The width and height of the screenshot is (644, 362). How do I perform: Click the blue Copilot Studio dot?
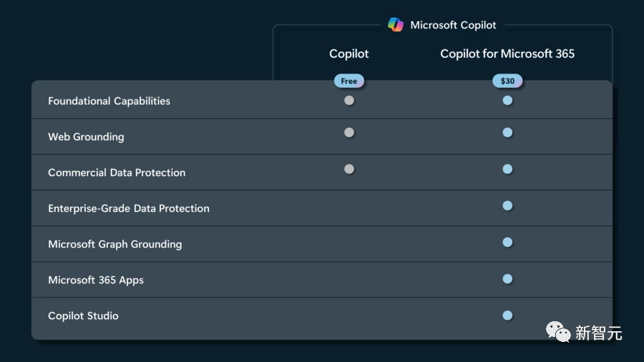coord(507,315)
